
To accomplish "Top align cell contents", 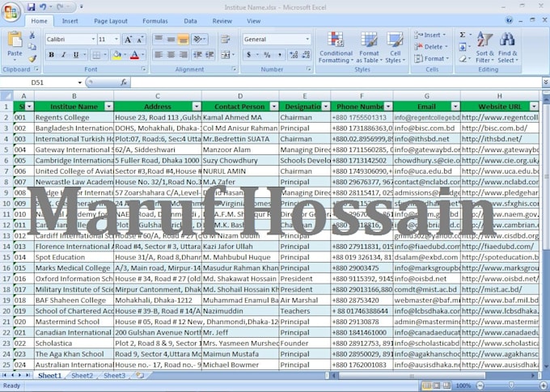I will pyautogui.click(x=159, y=39).
